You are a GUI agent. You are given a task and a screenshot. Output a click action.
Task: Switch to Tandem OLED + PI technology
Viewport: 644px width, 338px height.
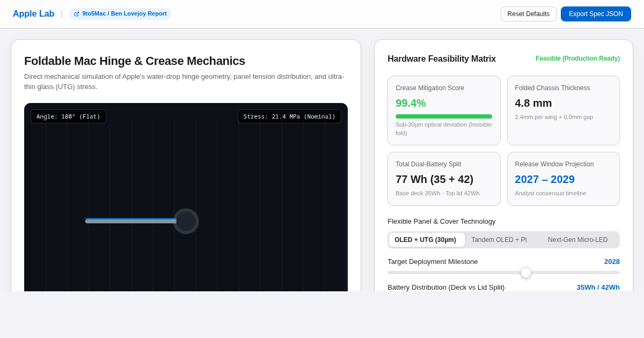pos(499,240)
